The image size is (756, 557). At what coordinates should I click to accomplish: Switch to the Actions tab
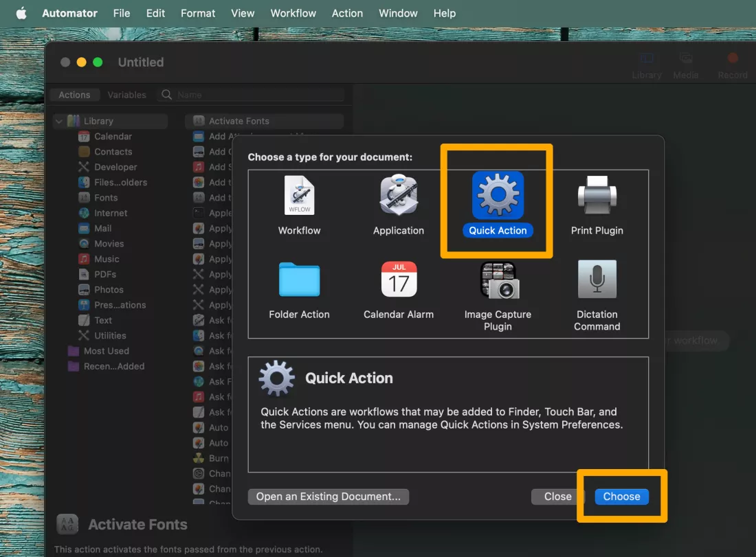pos(75,95)
